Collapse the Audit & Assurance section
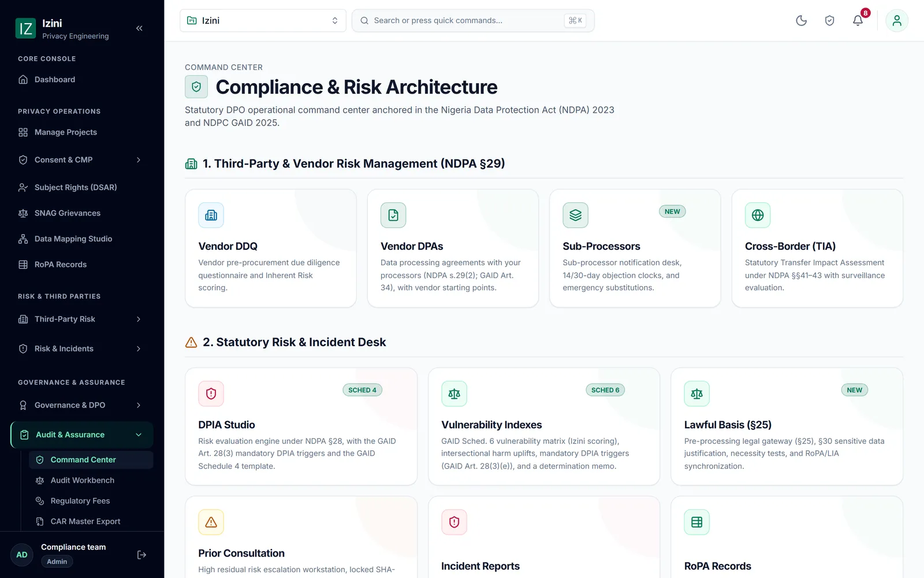Screen dimensions: 924x578 pyautogui.click(x=82, y=435)
